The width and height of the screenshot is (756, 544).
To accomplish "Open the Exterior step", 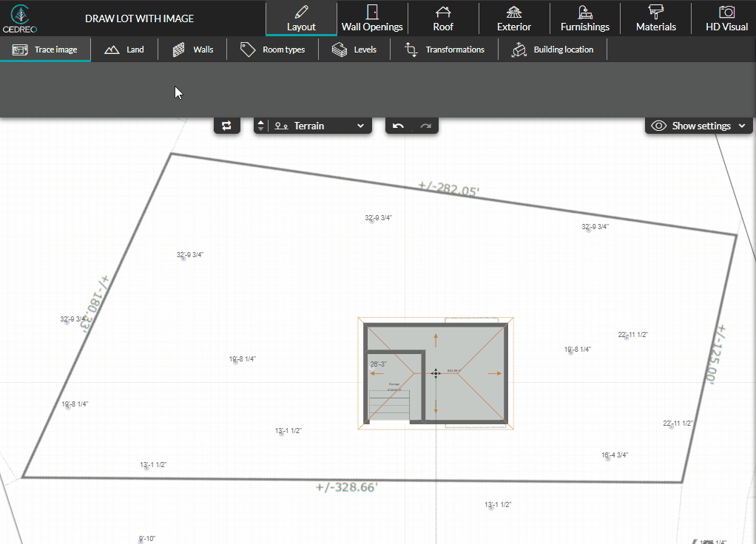I will point(513,18).
